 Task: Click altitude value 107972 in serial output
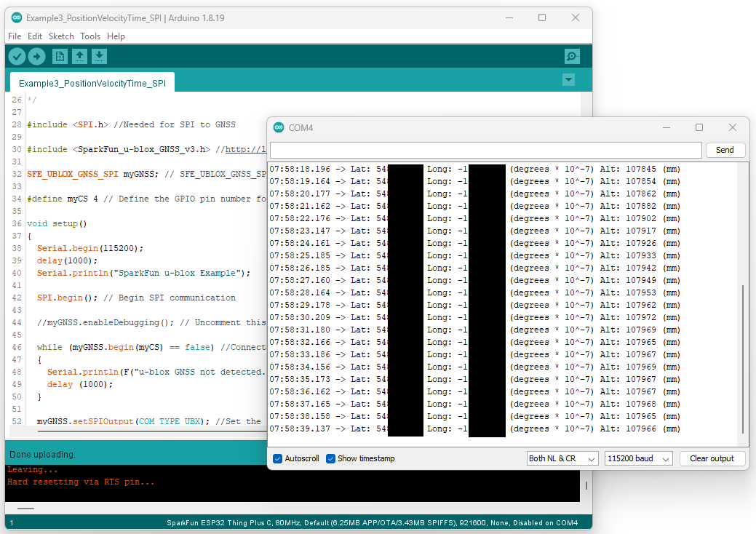[x=641, y=318]
